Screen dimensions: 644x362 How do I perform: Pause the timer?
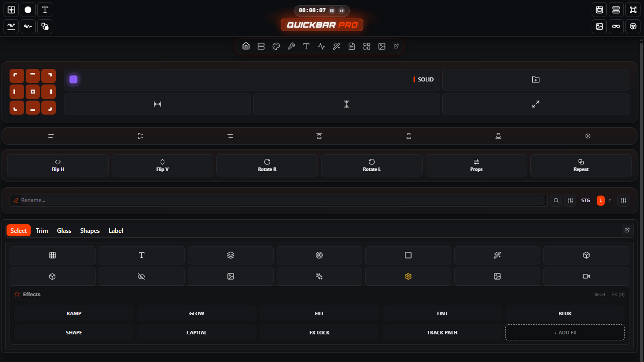pos(332,11)
